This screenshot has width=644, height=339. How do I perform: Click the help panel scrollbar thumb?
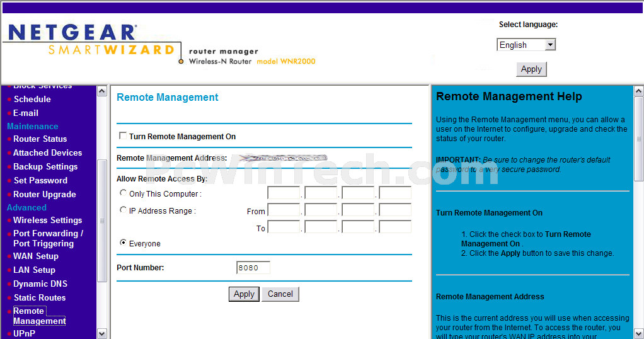pyautogui.click(x=639, y=139)
